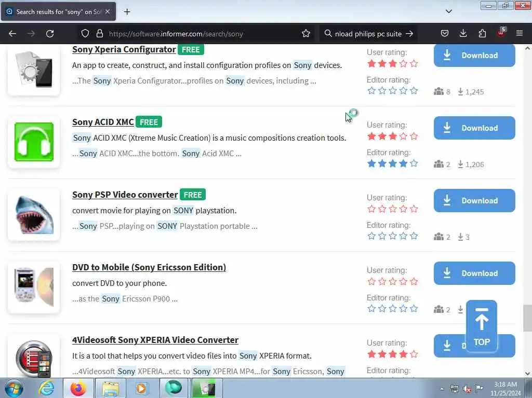Close the sony search results tab
This screenshot has height=398, width=532.
click(x=108, y=11)
